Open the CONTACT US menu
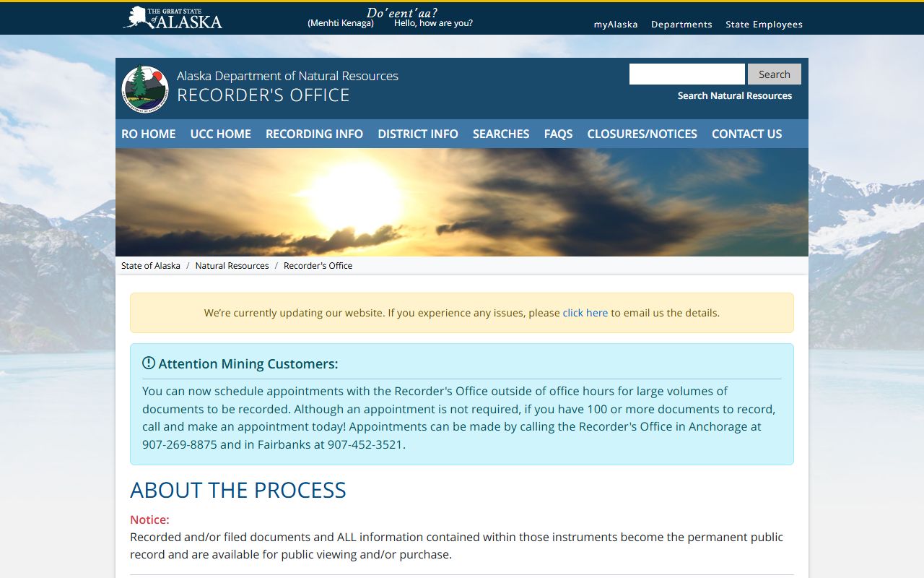Viewport: 924px width, 578px height. click(747, 134)
